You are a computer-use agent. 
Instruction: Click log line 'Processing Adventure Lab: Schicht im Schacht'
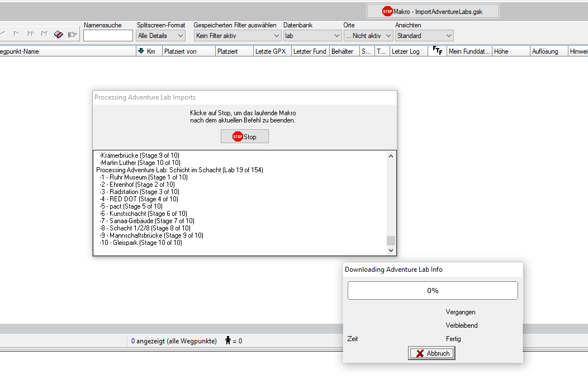[179, 170]
